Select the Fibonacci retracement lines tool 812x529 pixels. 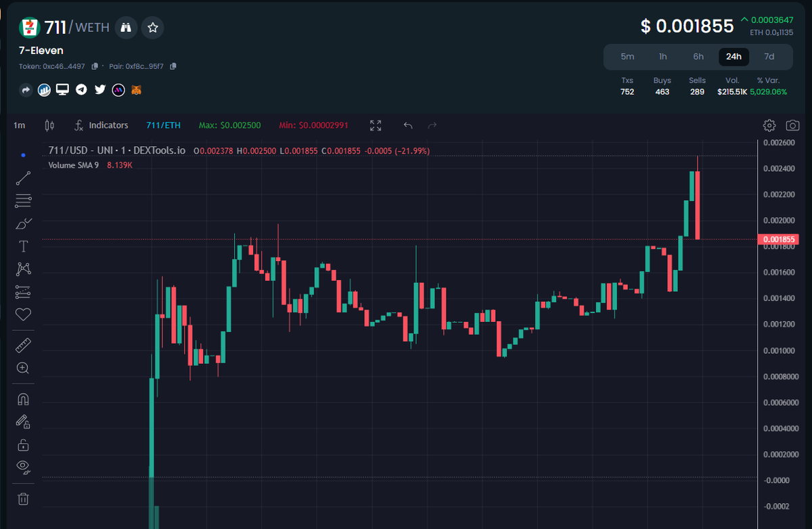click(23, 201)
